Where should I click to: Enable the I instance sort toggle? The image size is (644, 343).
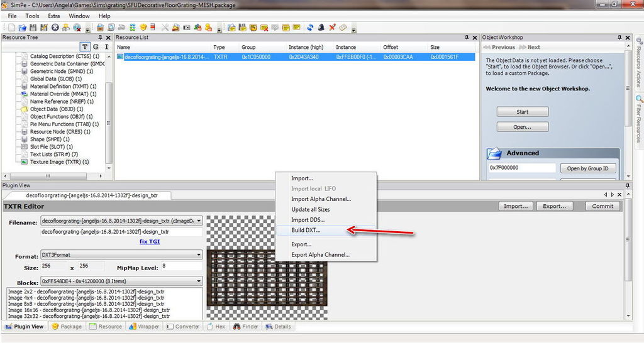106,46
